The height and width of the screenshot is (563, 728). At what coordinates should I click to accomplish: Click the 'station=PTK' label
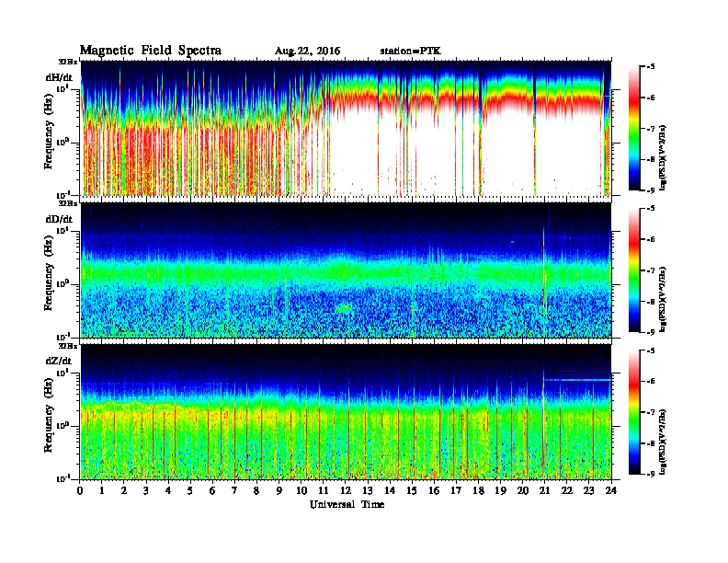pyautogui.click(x=411, y=51)
